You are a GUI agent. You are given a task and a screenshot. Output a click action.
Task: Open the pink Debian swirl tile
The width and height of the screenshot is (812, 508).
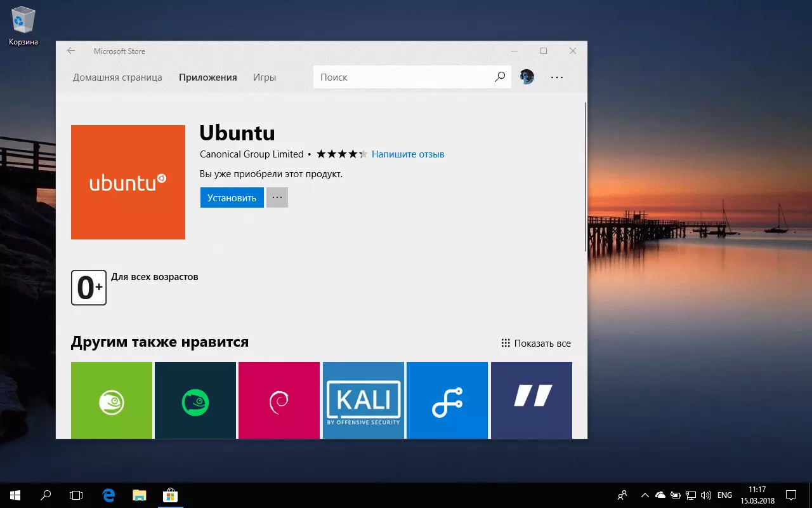pyautogui.click(x=279, y=400)
